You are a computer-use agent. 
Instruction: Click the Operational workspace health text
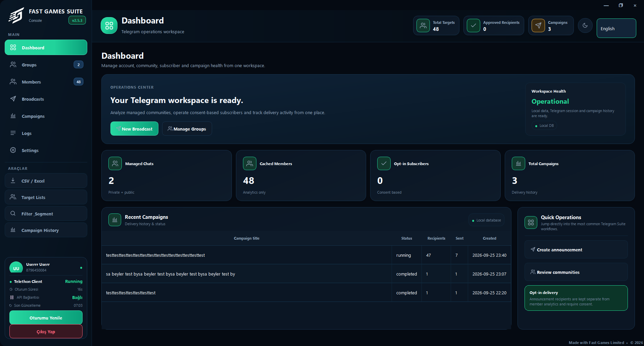[x=550, y=101]
